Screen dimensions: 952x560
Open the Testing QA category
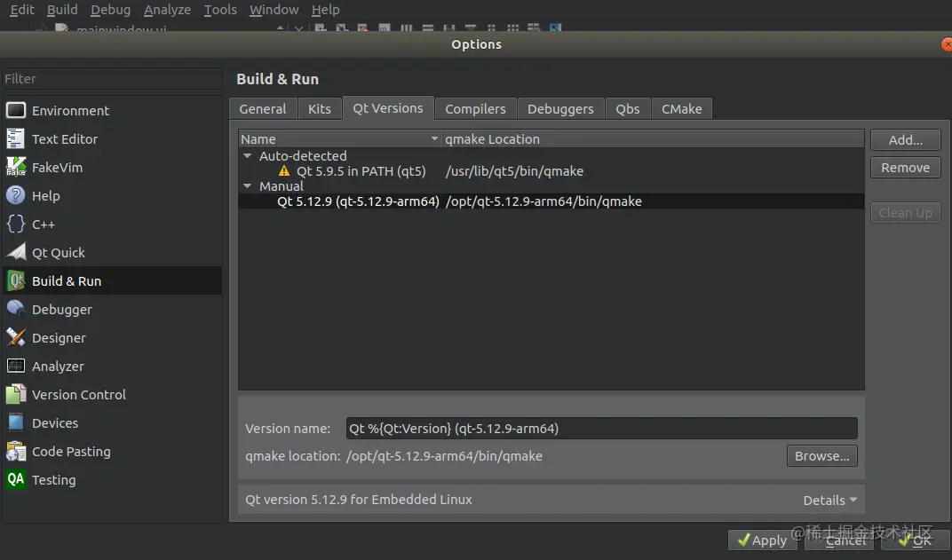pos(112,479)
